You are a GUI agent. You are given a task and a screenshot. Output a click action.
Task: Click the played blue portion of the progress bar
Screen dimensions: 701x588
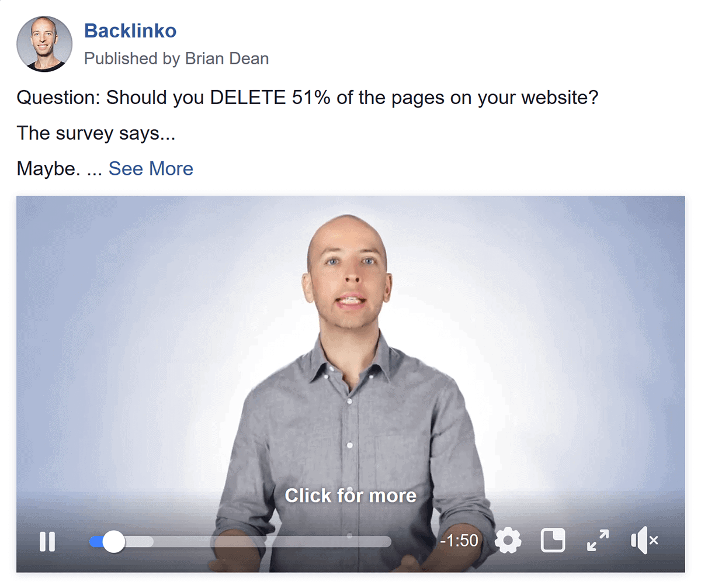point(96,542)
